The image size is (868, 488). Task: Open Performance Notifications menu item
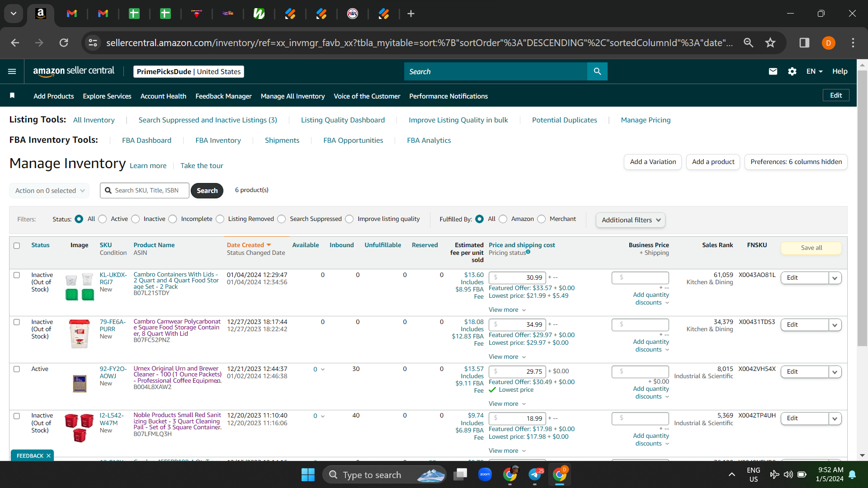click(448, 96)
